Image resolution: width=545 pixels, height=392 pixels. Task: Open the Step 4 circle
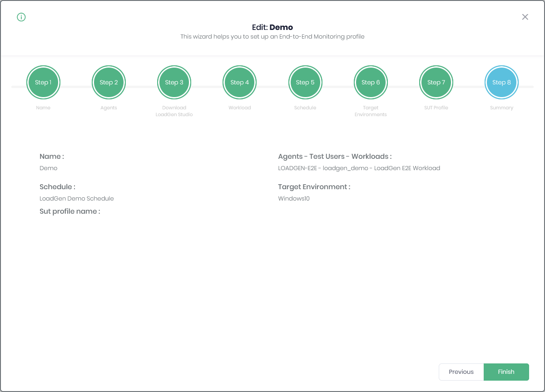point(239,83)
